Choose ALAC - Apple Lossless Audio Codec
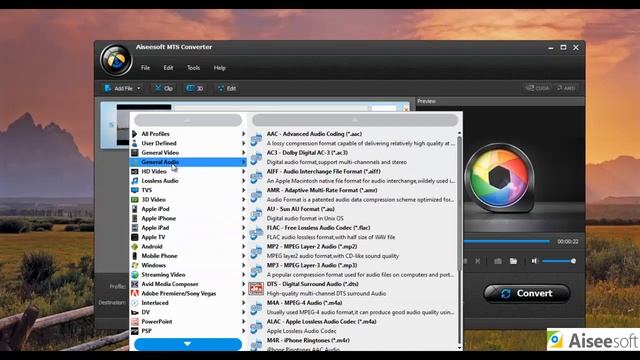Image resolution: width=640 pixels, height=360 pixels. [353, 327]
